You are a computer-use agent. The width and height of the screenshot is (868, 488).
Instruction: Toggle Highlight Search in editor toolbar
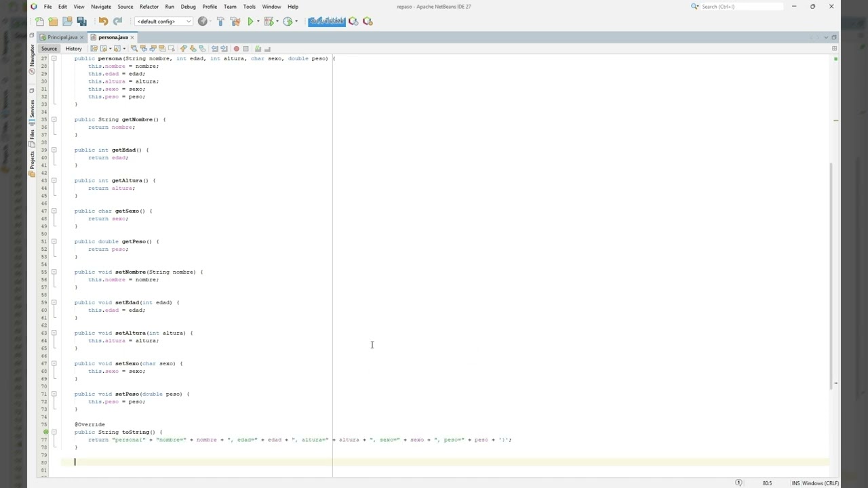click(x=162, y=49)
